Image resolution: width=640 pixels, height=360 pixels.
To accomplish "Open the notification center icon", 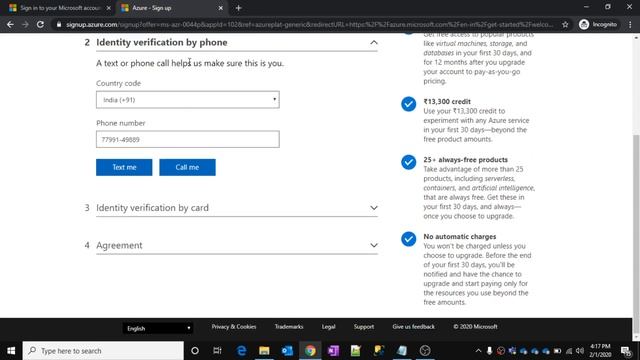I will 626,351.
